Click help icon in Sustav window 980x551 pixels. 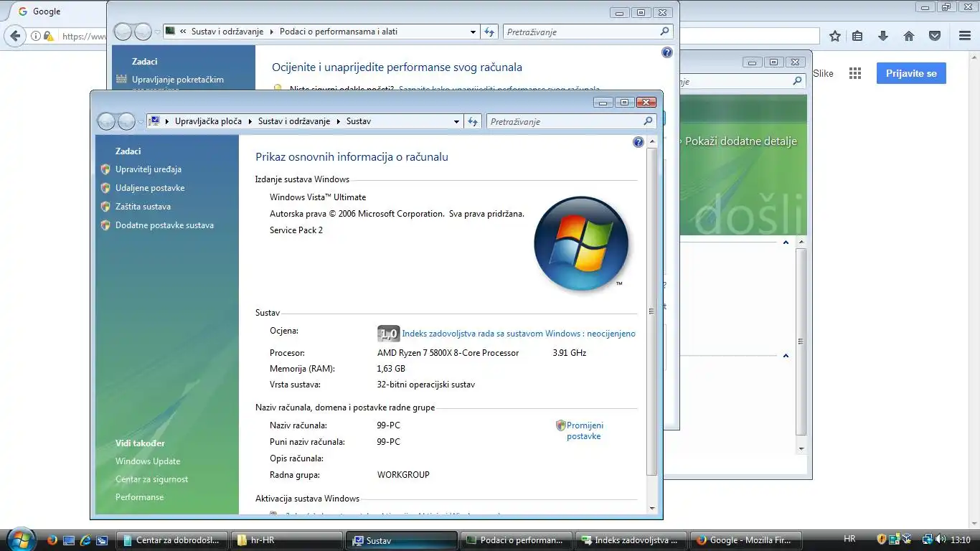pyautogui.click(x=639, y=142)
